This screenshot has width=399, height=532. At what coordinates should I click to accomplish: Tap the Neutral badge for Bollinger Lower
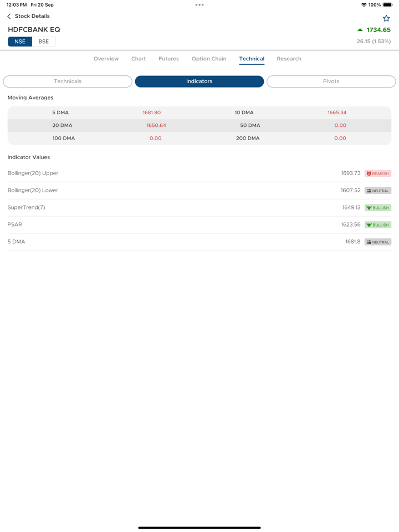click(x=378, y=191)
